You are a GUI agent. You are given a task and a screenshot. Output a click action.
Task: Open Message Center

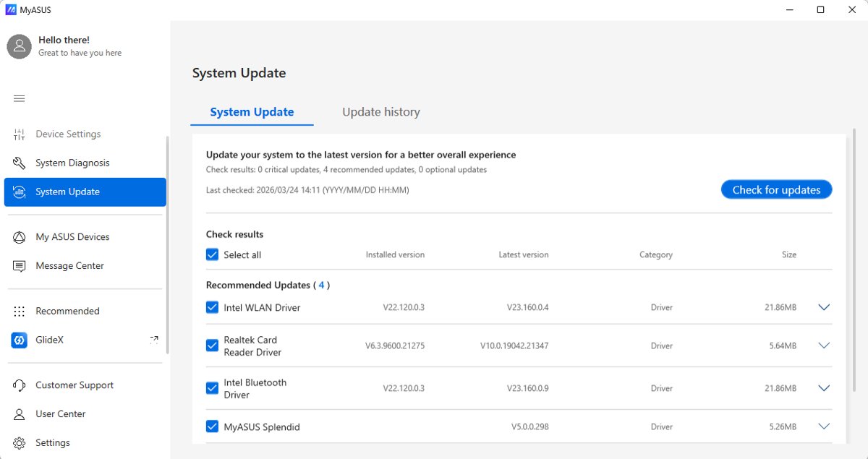click(85, 266)
